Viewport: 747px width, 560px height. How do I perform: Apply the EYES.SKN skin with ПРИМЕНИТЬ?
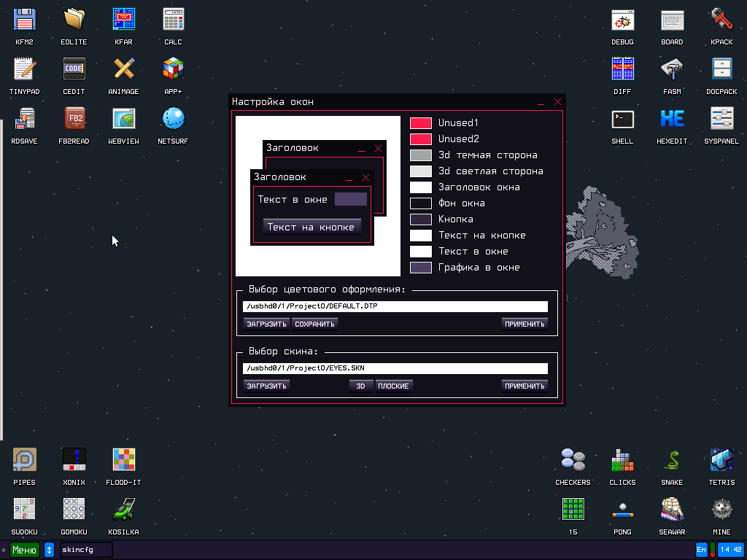(525, 385)
